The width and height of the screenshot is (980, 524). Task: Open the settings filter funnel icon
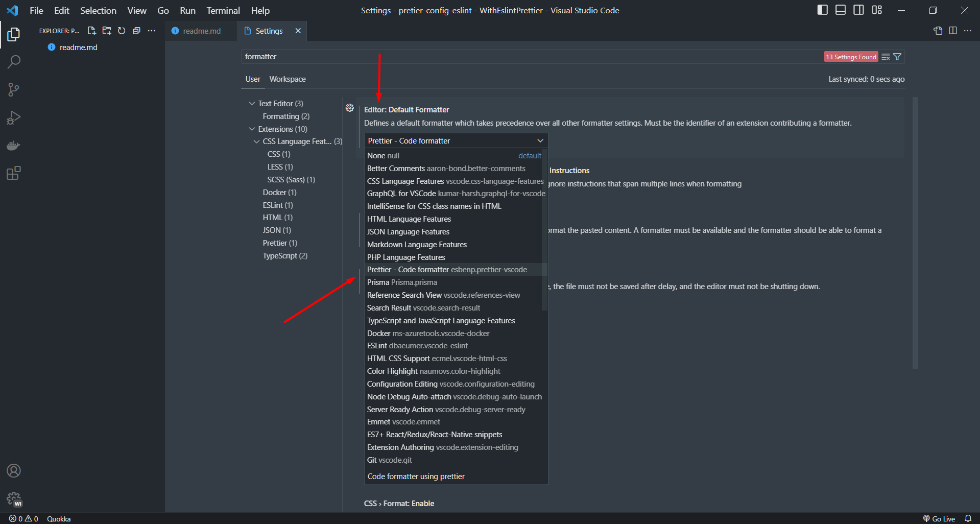[897, 57]
